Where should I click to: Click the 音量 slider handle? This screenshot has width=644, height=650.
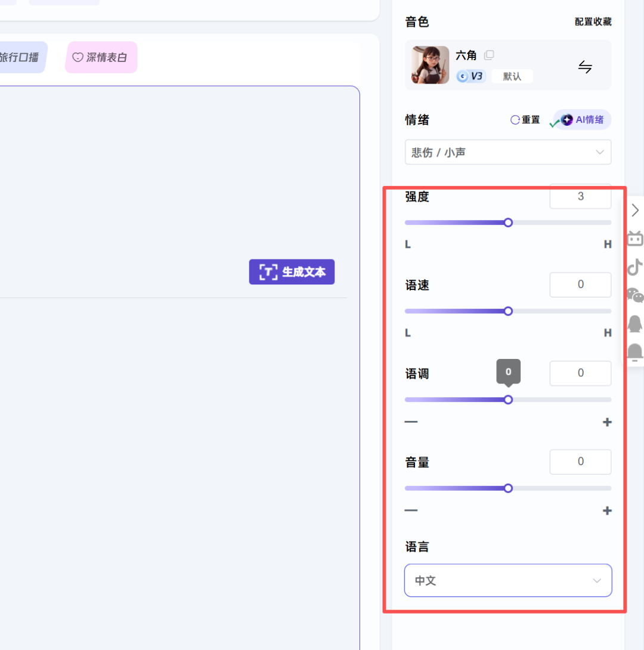507,488
